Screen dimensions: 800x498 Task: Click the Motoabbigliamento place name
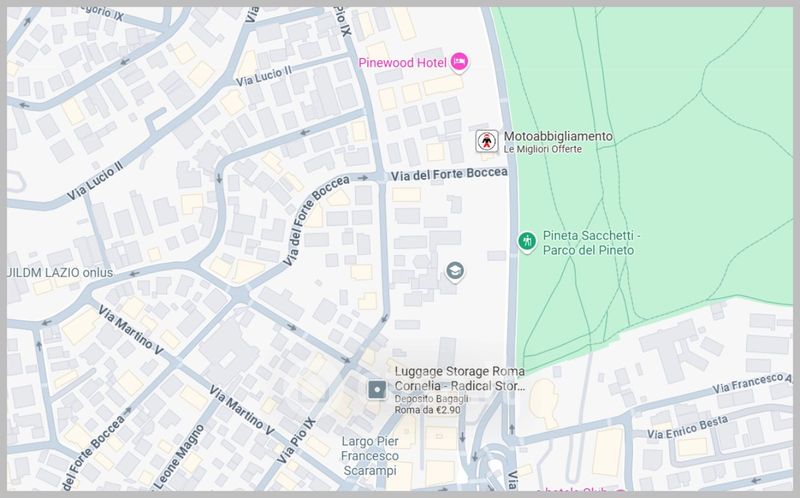[x=558, y=136]
